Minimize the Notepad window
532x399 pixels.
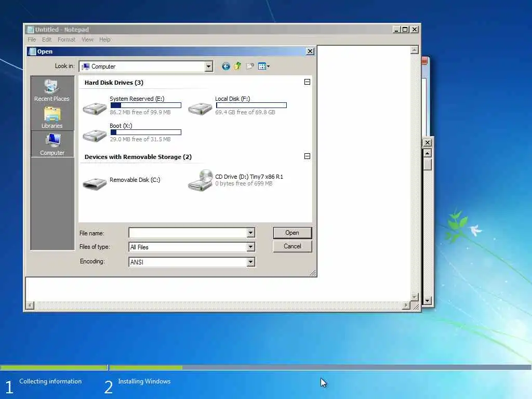396,30
